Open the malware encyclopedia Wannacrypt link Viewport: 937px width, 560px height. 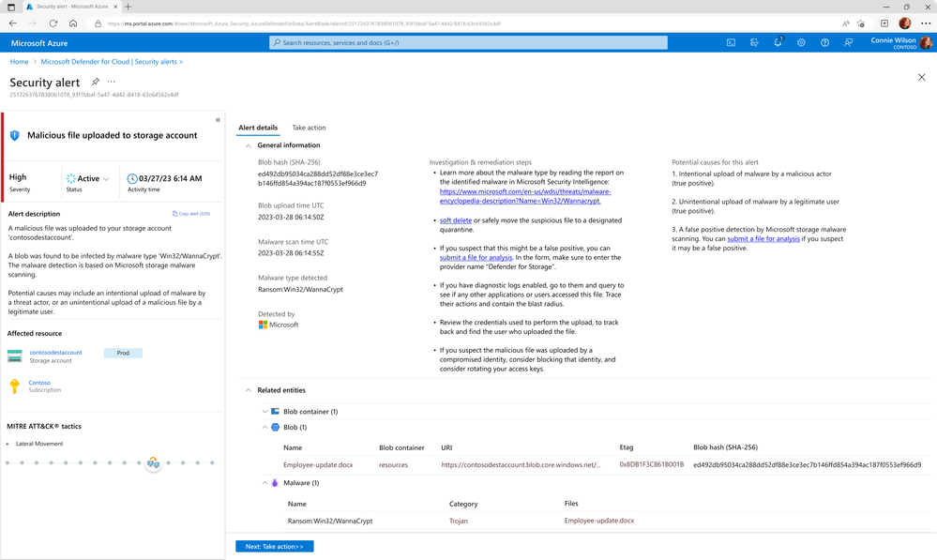tap(525, 196)
